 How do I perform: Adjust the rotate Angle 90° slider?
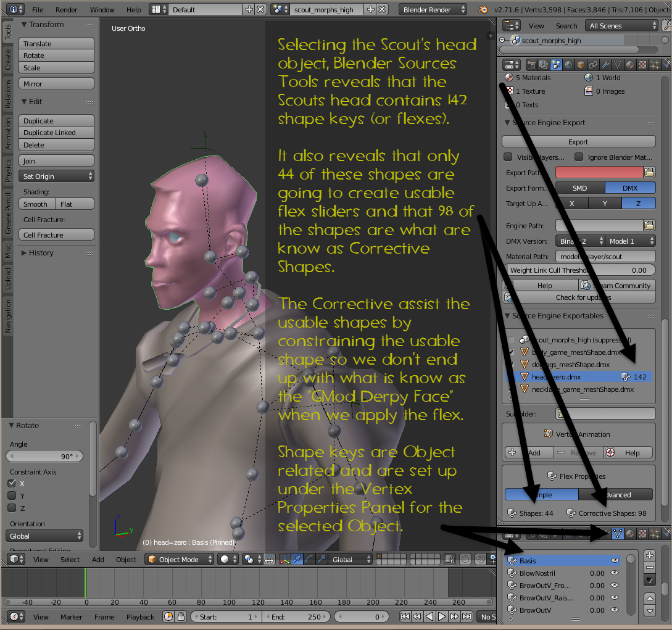point(44,456)
